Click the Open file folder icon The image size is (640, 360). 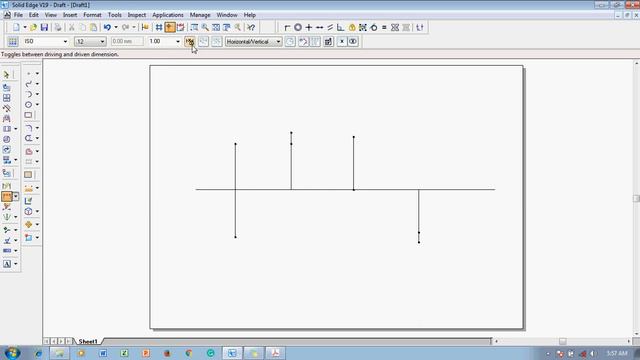pyautogui.click(x=33, y=27)
